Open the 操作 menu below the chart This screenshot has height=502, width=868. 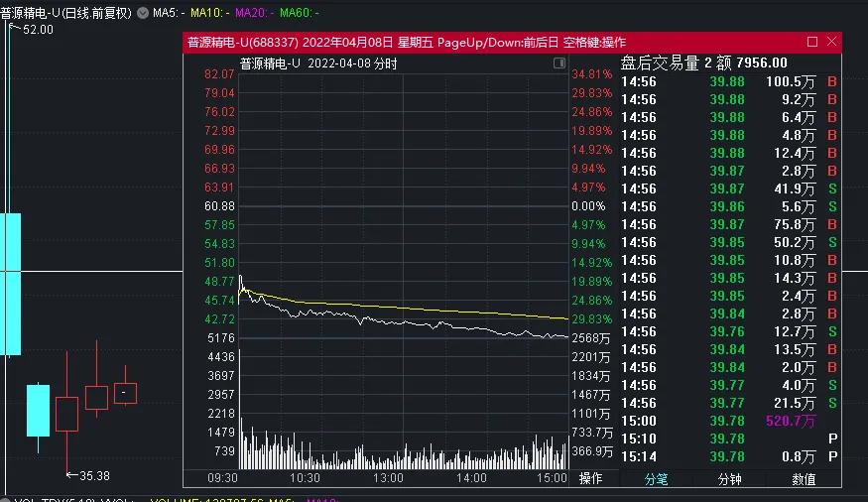590,478
